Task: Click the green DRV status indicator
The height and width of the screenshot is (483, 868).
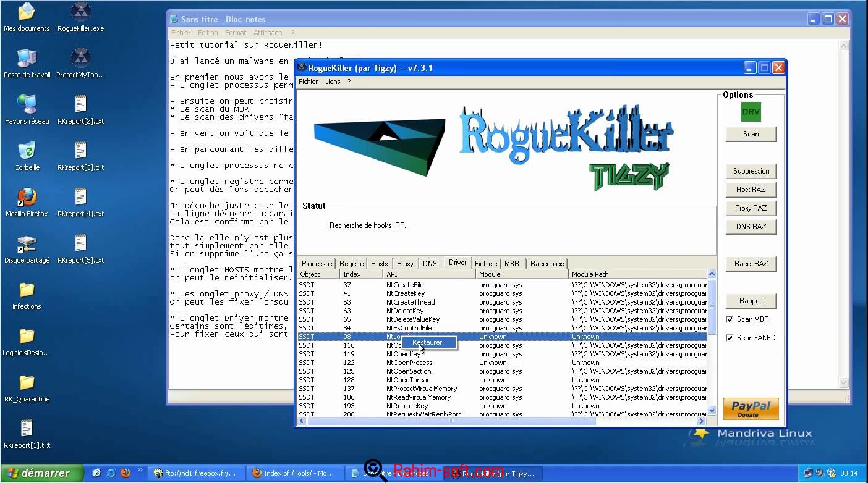Action: coord(751,112)
